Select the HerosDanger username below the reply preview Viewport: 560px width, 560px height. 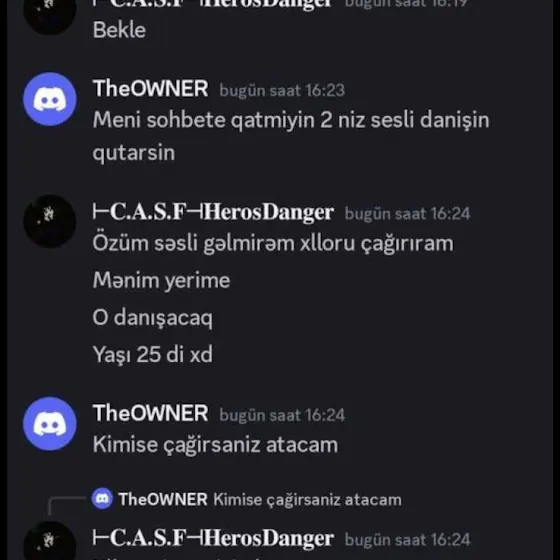[x=213, y=538]
